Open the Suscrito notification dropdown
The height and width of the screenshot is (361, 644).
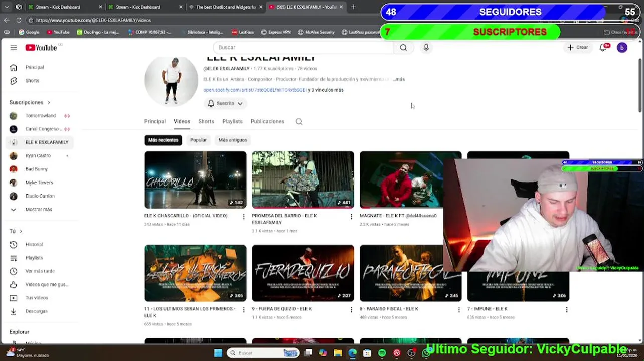[225, 103]
